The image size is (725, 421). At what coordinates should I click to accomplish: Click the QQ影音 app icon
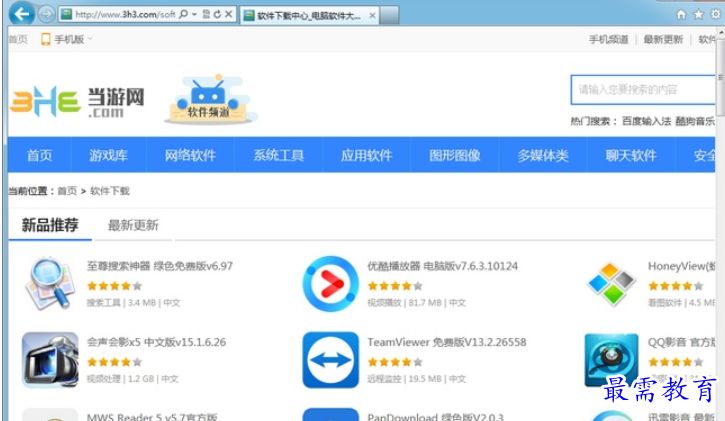click(x=611, y=360)
